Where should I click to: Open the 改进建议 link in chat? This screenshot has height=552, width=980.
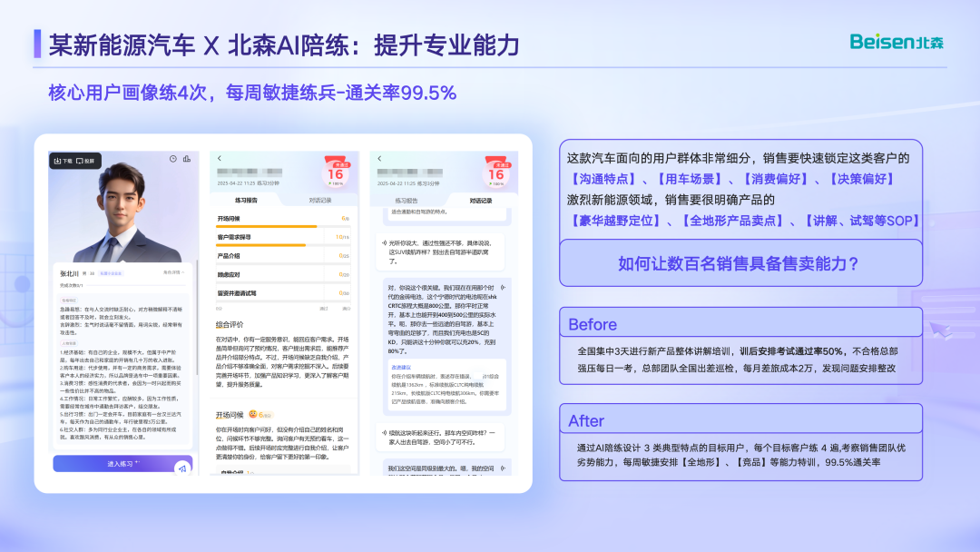(x=401, y=368)
